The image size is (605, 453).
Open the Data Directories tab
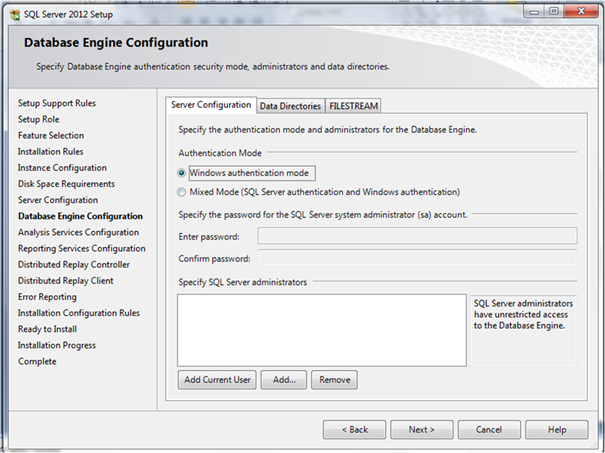[x=291, y=106]
